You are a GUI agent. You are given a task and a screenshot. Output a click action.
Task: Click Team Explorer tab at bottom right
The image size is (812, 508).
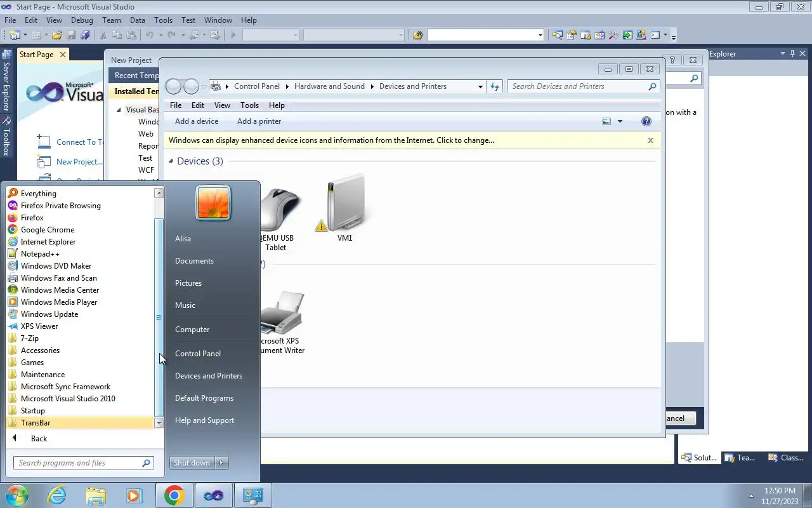point(739,457)
